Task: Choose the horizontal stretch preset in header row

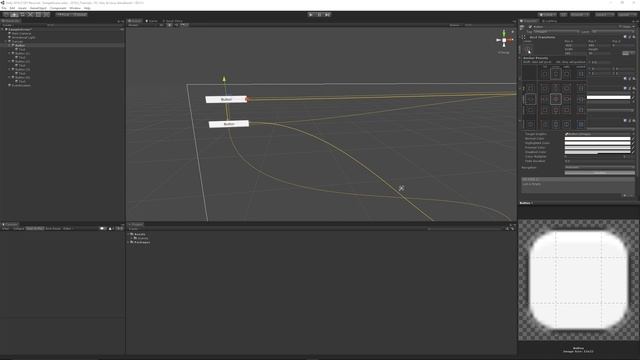Action: coord(580,74)
